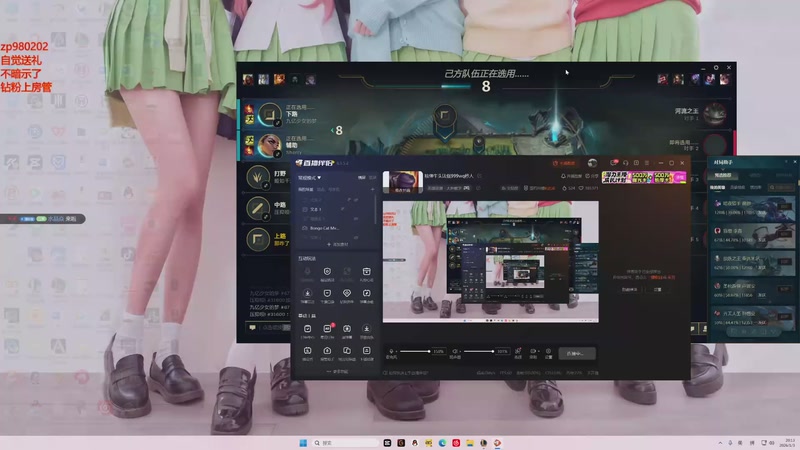Adjust the microphone volume slider

tap(414, 352)
